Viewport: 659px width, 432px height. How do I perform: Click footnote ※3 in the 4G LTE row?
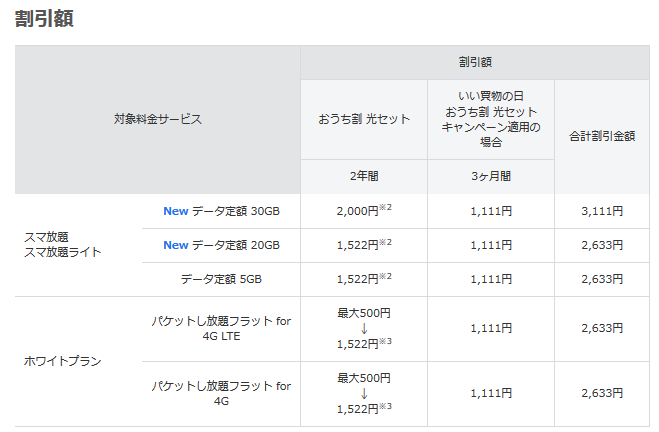(x=385, y=341)
